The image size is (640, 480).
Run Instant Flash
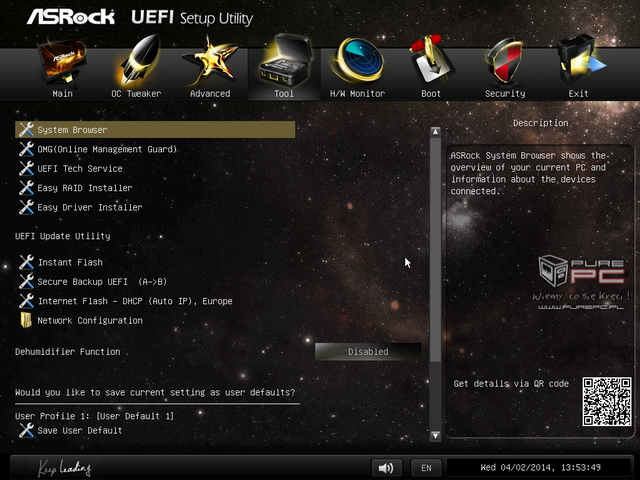[x=70, y=262]
